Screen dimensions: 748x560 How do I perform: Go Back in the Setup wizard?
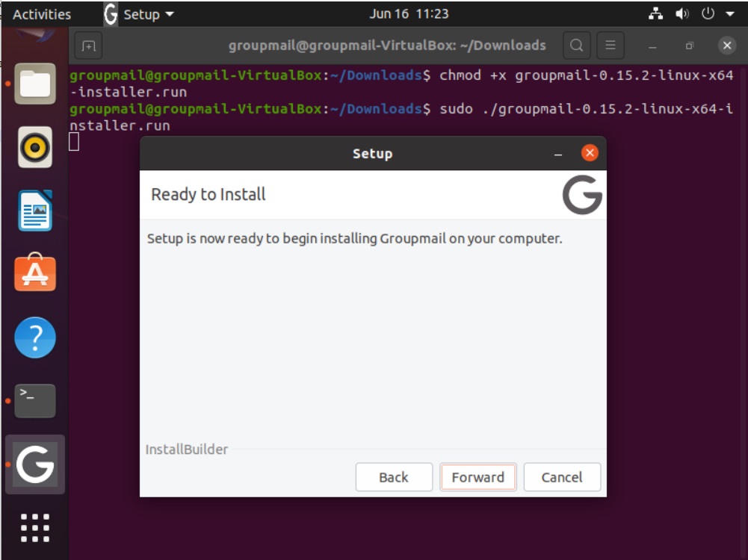pos(394,476)
